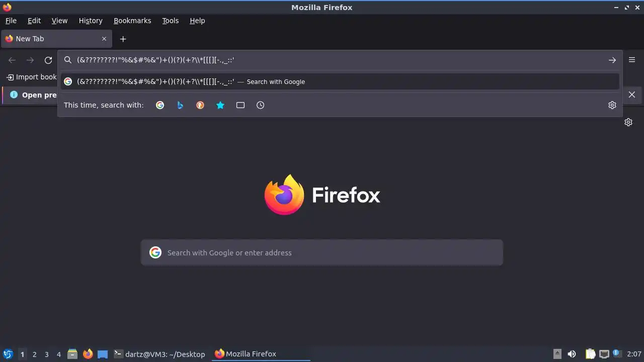The height and width of the screenshot is (362, 644).
Task: Search in open Tabs icon
Action: [240, 105]
